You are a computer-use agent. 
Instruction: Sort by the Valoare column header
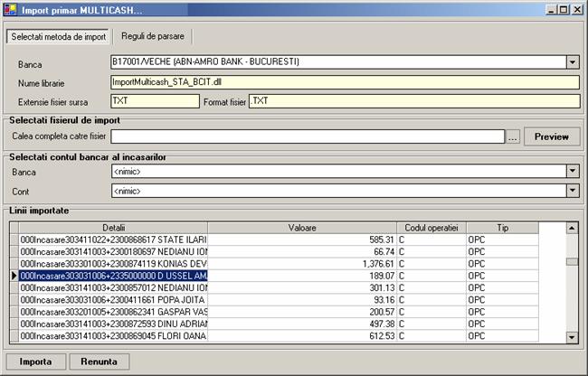click(301, 227)
